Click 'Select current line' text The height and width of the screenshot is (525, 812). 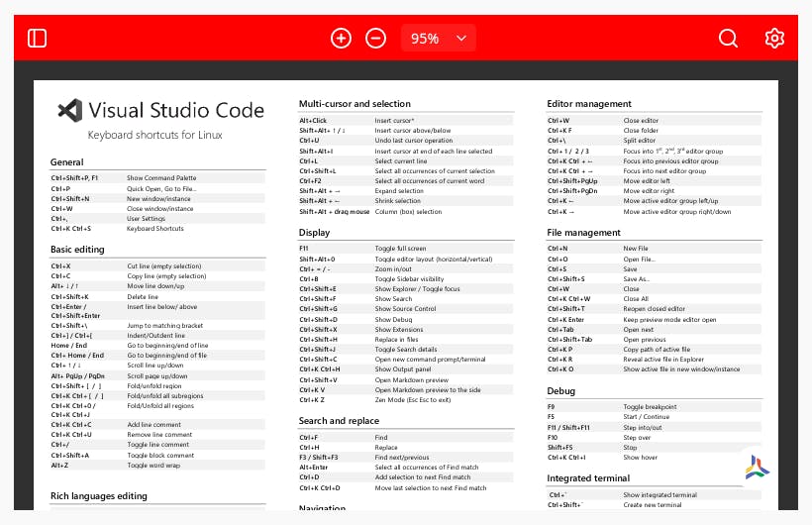pyautogui.click(x=401, y=161)
